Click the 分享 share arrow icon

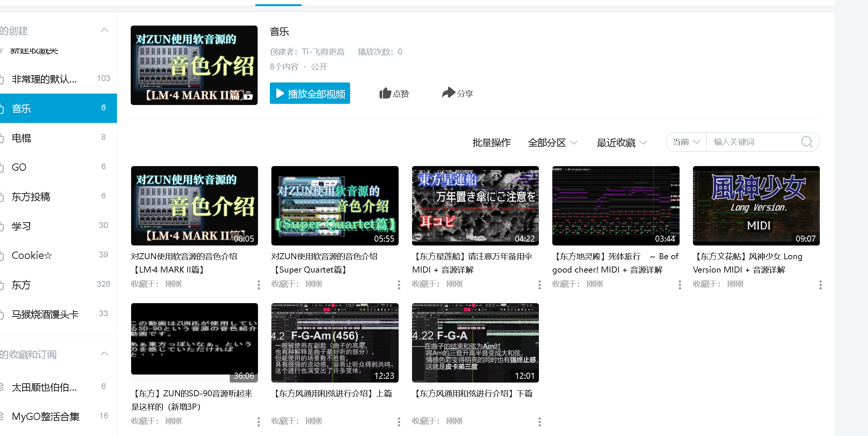point(449,92)
